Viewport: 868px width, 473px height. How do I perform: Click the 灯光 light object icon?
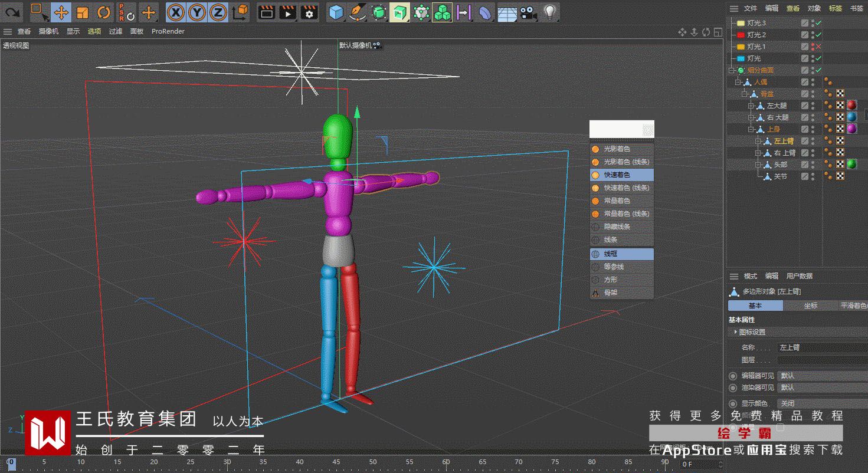[x=741, y=58]
